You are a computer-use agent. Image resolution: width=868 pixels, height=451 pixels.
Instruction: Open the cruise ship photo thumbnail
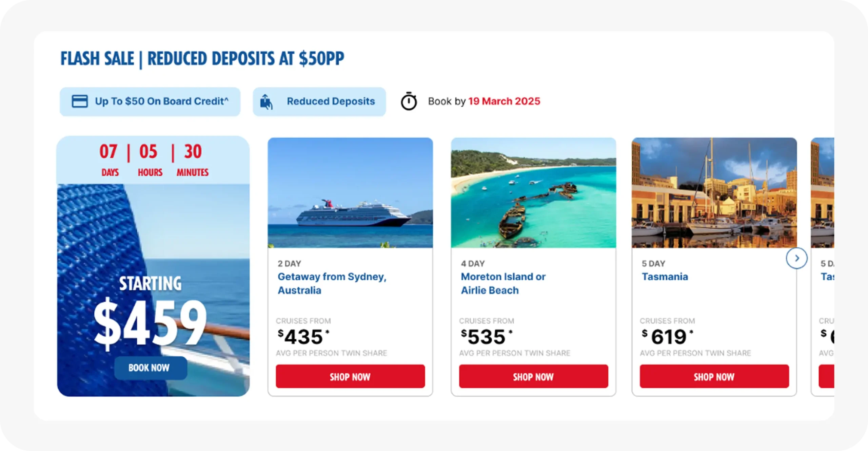coord(350,193)
